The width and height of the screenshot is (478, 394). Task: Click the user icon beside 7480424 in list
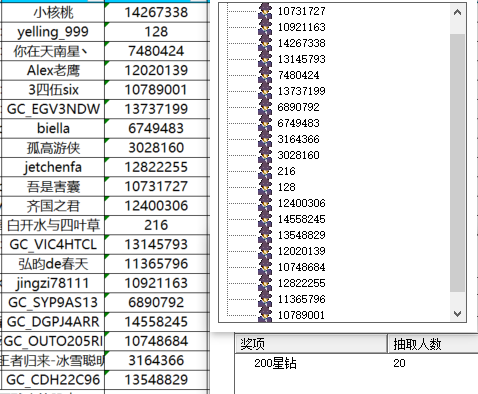coord(265,75)
